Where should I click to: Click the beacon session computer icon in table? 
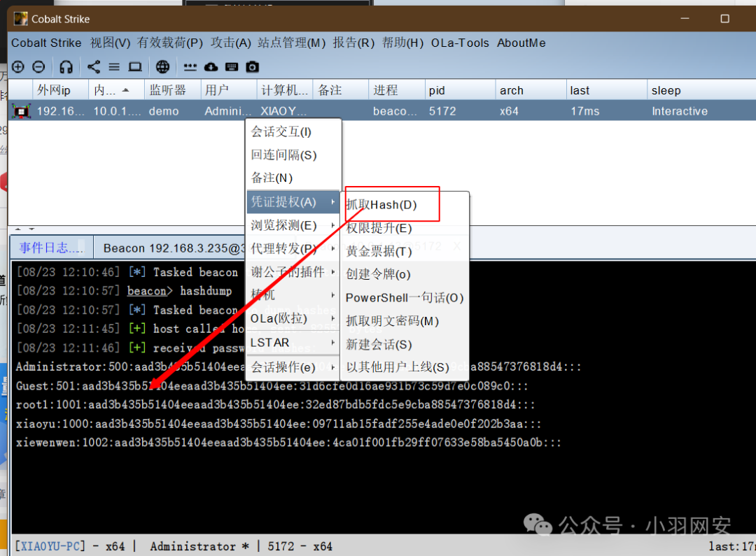click(x=21, y=111)
